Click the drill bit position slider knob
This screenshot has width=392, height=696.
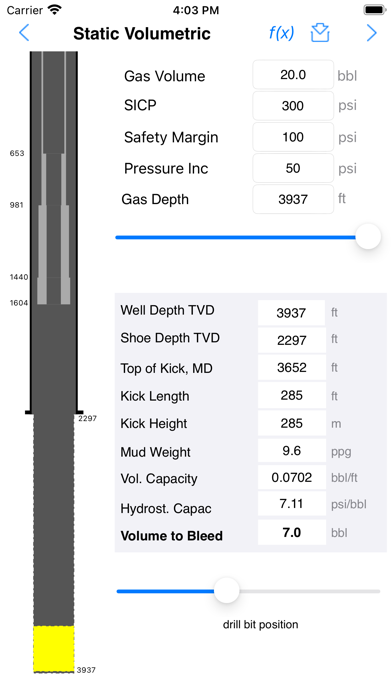point(227,591)
